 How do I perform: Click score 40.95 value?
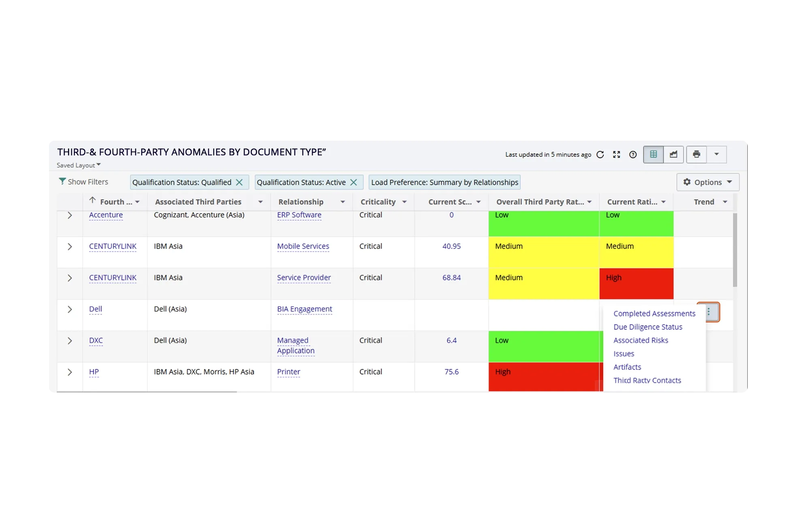(451, 246)
